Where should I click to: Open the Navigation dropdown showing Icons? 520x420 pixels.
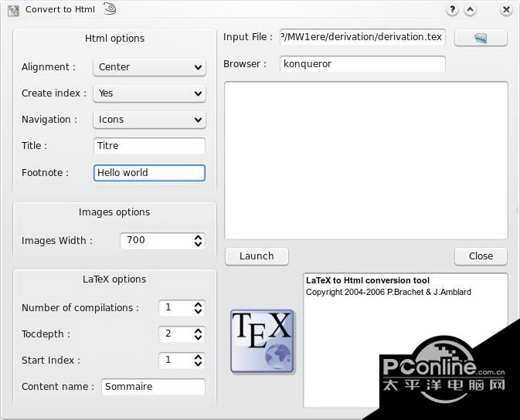[x=149, y=120]
